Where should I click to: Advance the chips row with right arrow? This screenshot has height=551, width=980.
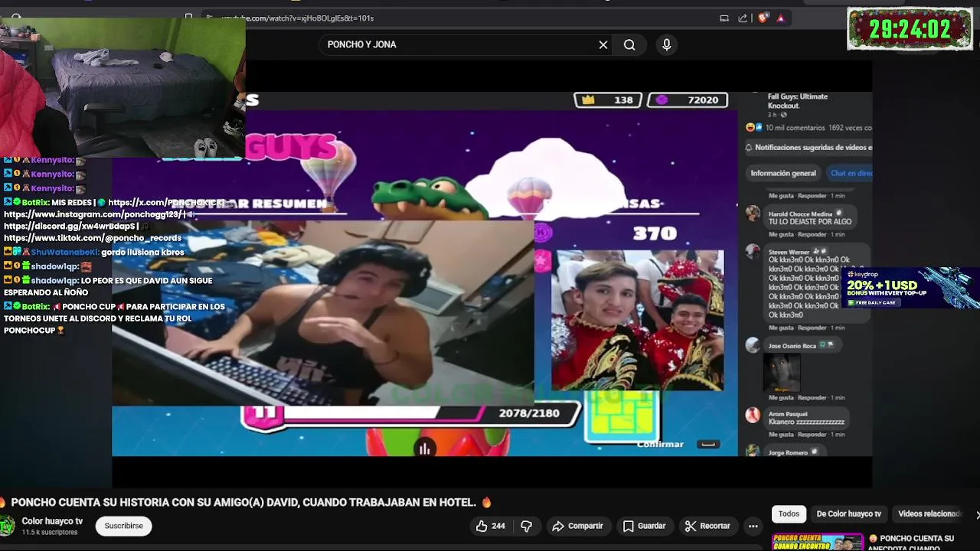[x=976, y=514]
